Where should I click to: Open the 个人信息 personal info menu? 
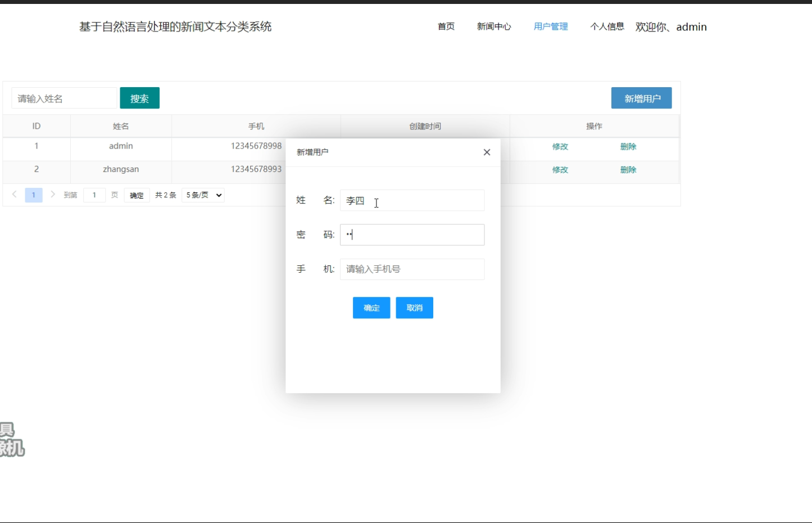(x=607, y=26)
